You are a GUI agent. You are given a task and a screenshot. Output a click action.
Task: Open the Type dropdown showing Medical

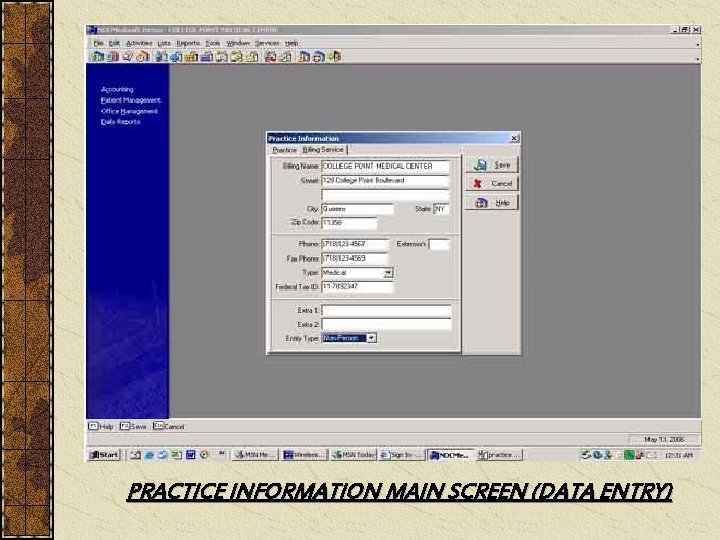388,273
